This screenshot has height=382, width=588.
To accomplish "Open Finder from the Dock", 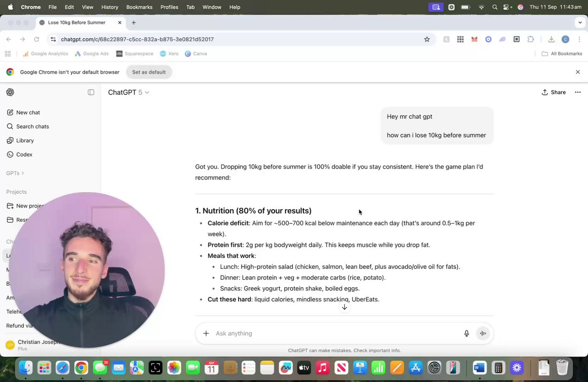I will coord(26,368).
